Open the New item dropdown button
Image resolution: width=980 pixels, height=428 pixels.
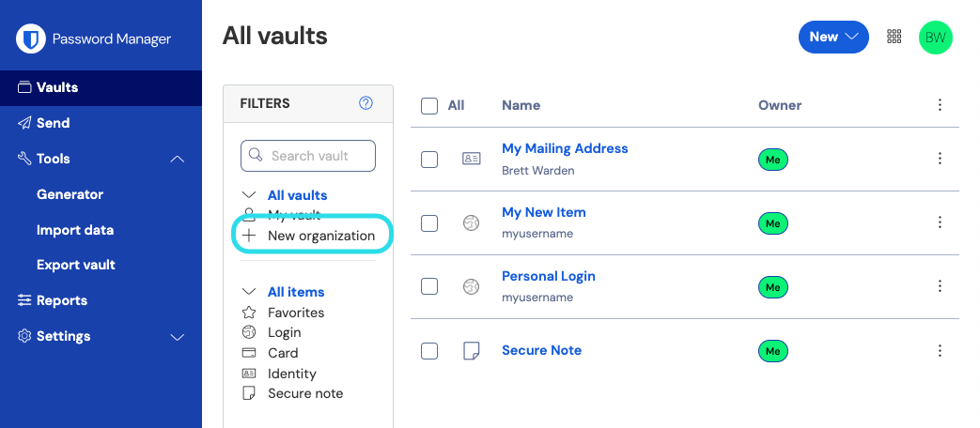tap(833, 37)
